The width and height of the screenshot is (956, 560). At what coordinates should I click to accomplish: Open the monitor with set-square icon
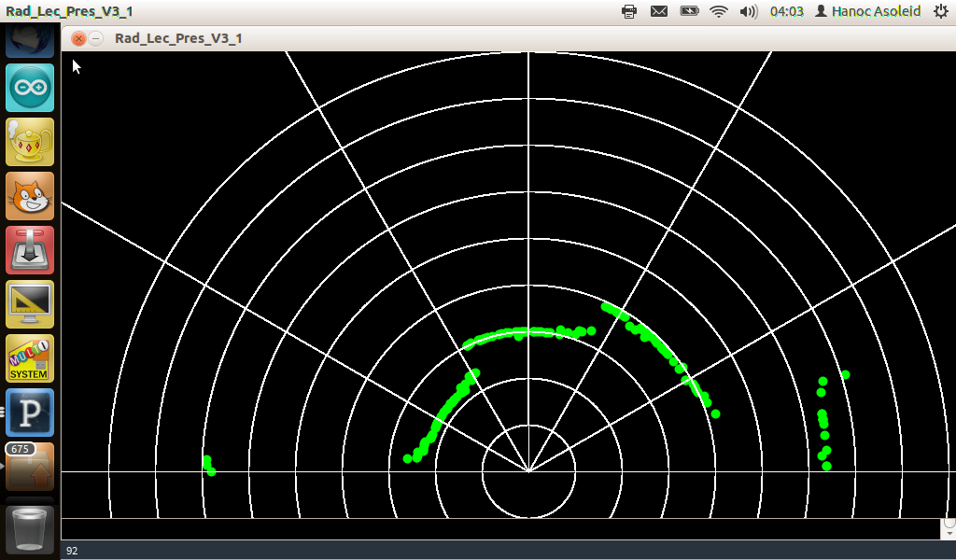[30, 304]
